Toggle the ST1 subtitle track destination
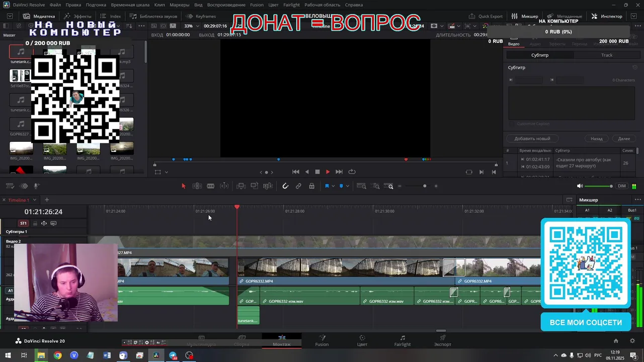644x362 pixels. point(23,223)
